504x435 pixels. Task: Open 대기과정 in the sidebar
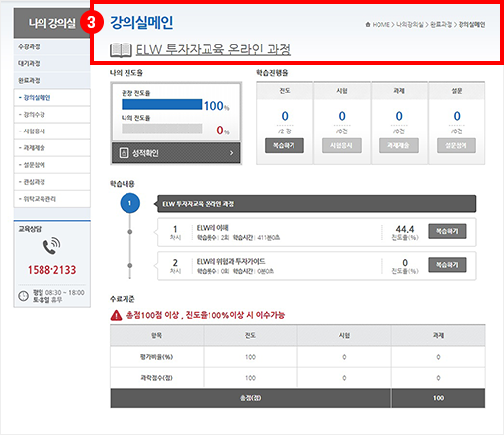point(52,63)
